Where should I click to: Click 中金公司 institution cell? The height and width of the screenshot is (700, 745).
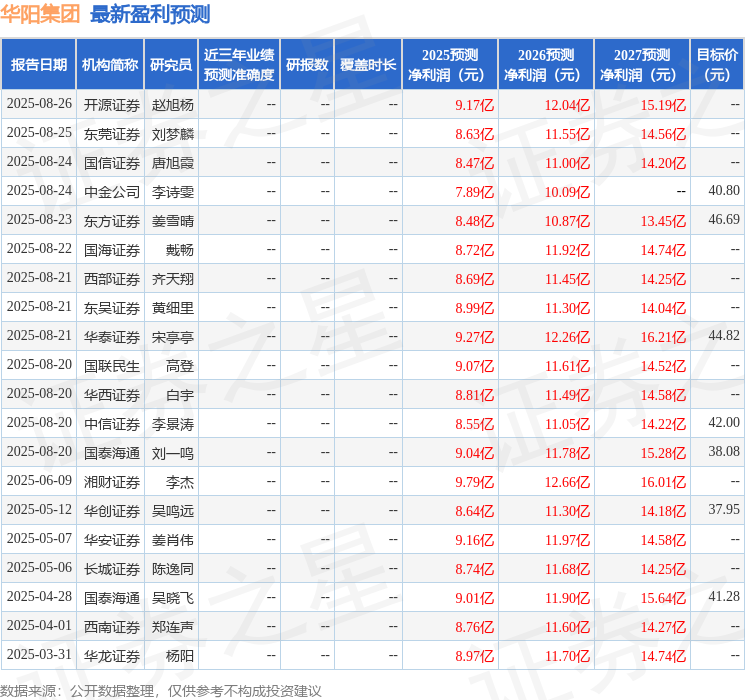pos(112,192)
